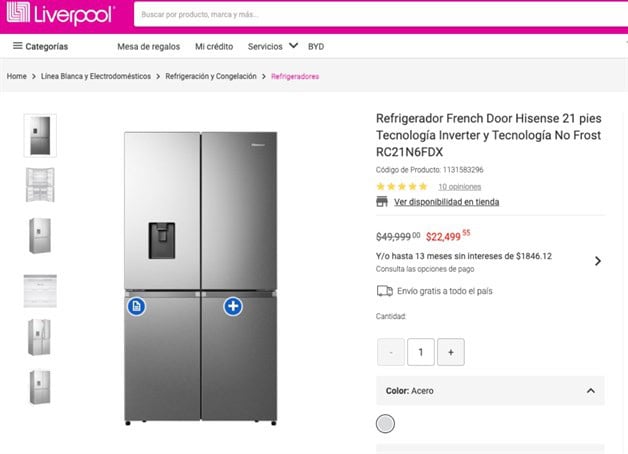The height and width of the screenshot is (454, 628).
Task: Click Ver disponibilidad en tienda link
Action: coord(446,202)
